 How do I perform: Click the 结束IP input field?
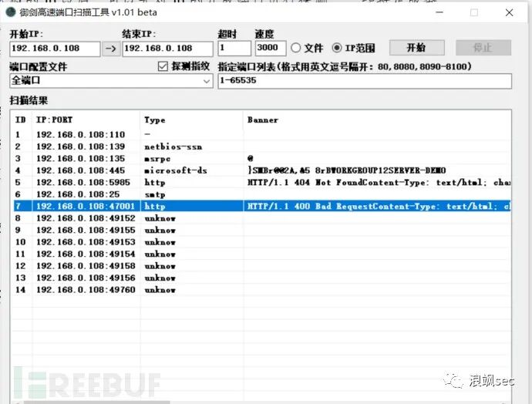167,49
